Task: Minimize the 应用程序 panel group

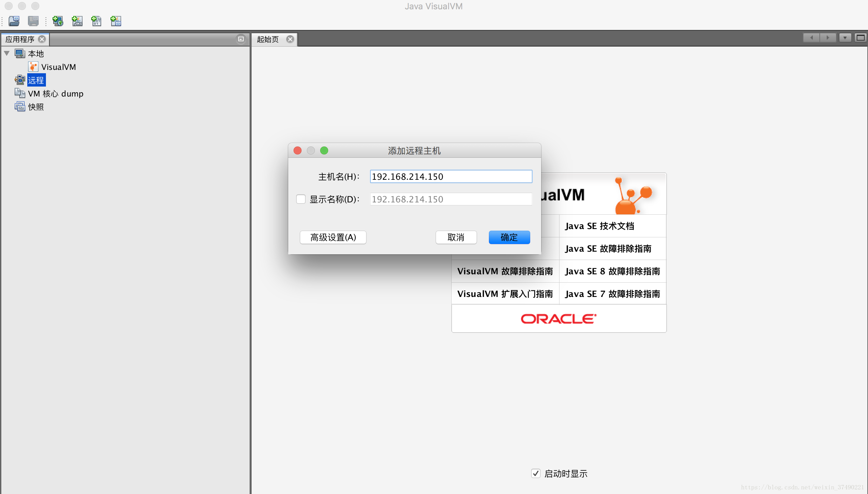Action: coord(241,39)
